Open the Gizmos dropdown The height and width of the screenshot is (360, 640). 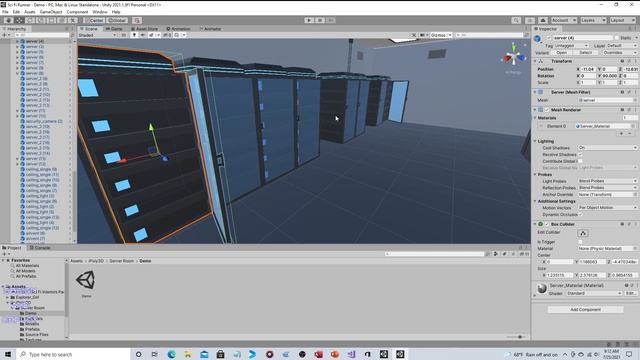tap(441, 35)
